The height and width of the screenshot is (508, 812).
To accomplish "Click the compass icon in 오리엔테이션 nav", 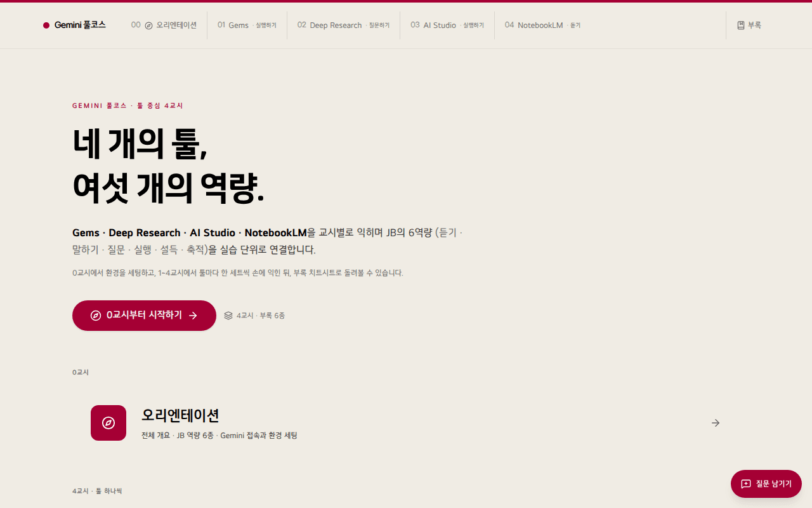I will pyautogui.click(x=148, y=25).
